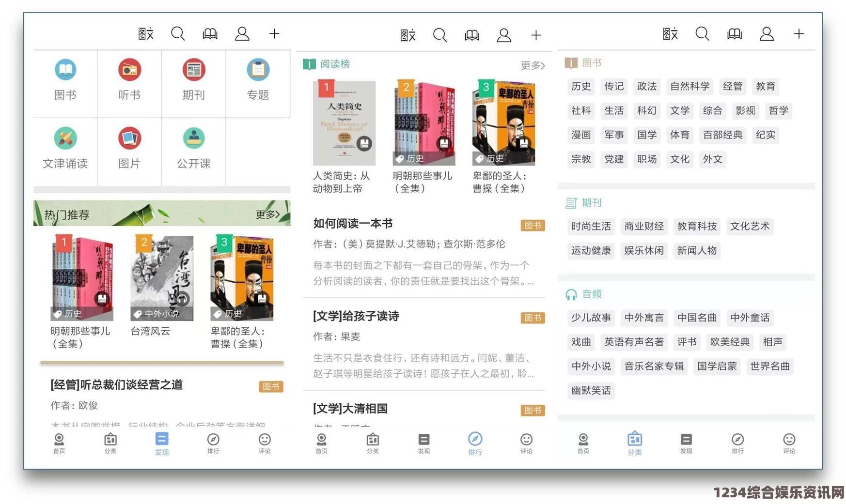Tap plus icon in left screen header

click(x=274, y=33)
